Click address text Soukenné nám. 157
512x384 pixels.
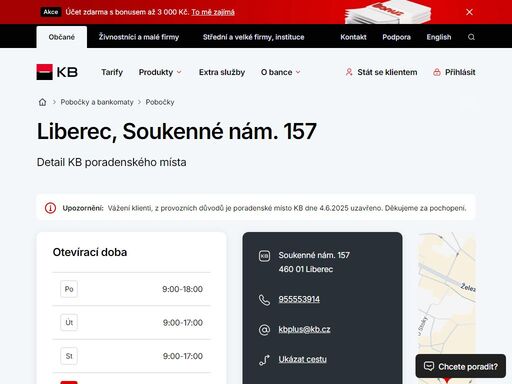click(314, 255)
